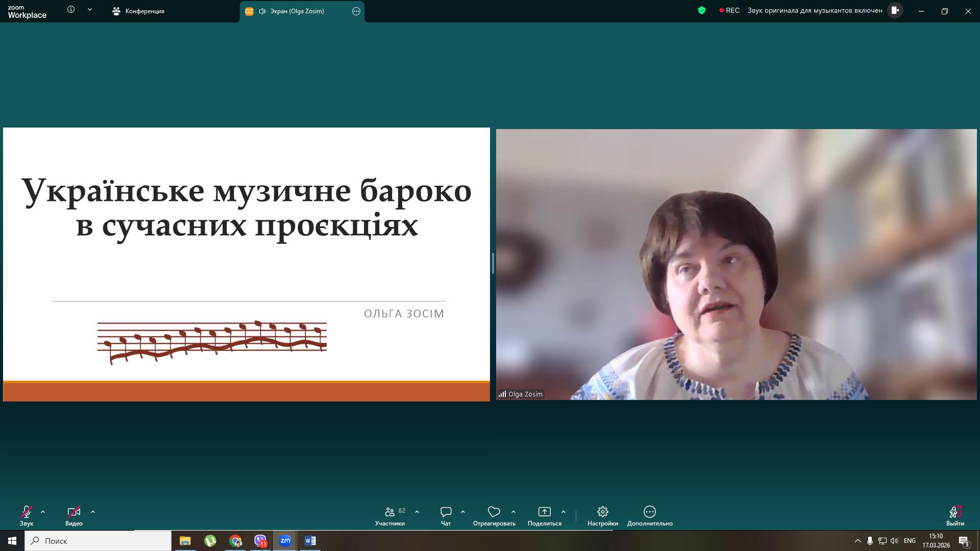Toggle original sound for musicians

coord(895,10)
